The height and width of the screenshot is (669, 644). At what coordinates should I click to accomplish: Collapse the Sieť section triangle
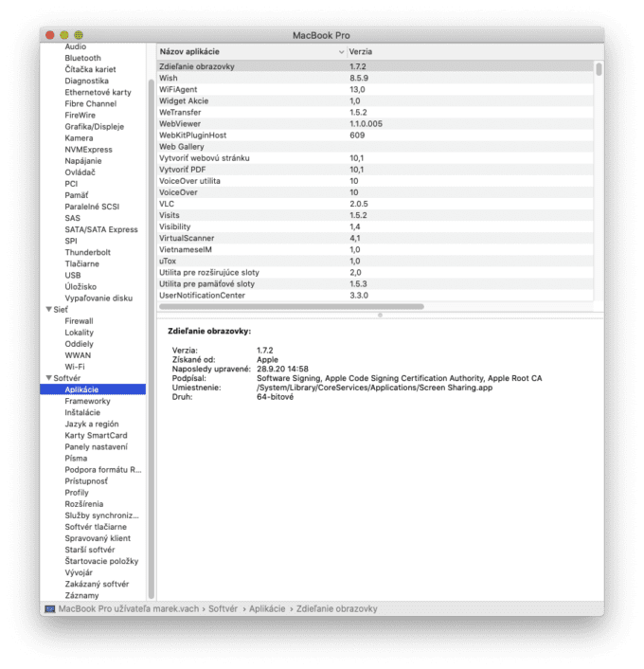[x=47, y=309]
